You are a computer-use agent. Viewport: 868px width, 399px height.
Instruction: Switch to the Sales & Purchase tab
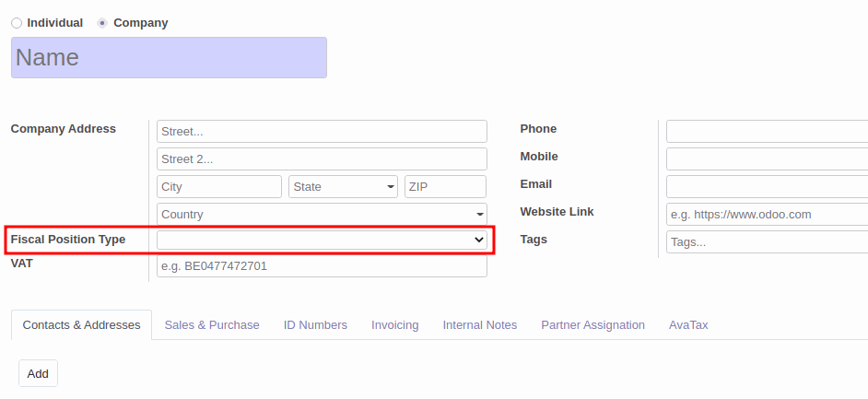pos(212,325)
